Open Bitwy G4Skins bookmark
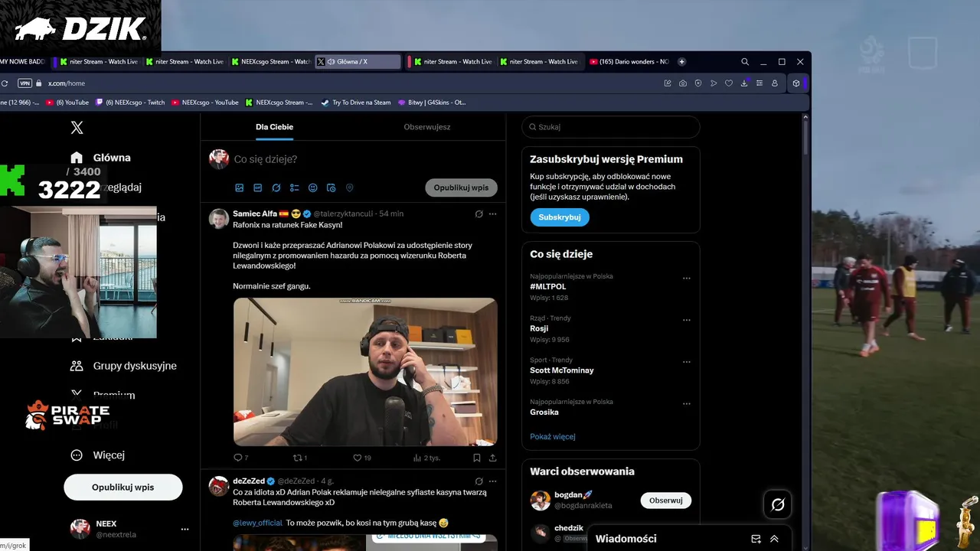This screenshot has height=551, width=980. (431, 103)
